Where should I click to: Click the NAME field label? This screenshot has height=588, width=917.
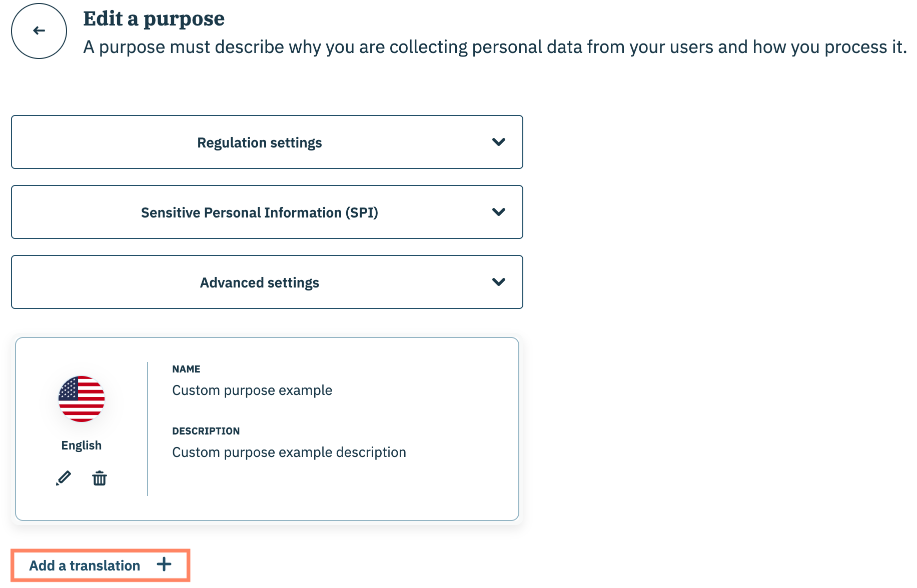[x=186, y=369]
